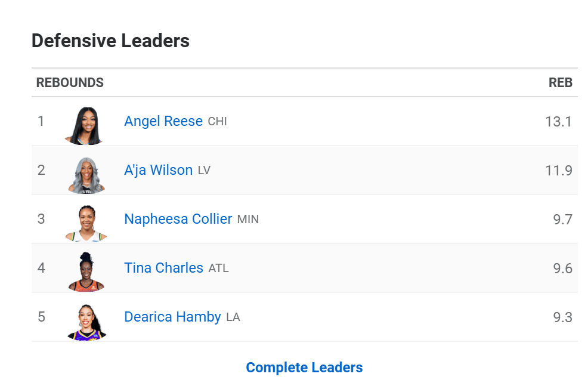Select Dearica Hamby's headshot photo
This screenshot has height=389, width=588.
tap(86, 322)
